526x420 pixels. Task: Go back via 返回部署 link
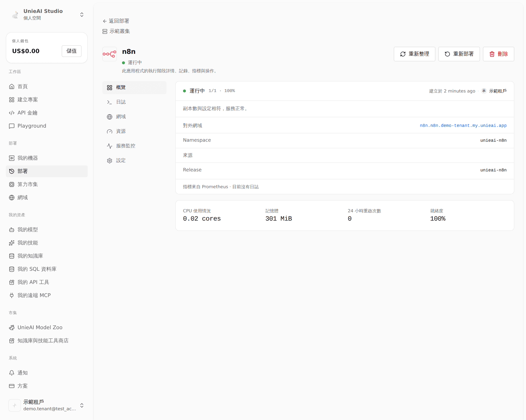pyautogui.click(x=116, y=21)
